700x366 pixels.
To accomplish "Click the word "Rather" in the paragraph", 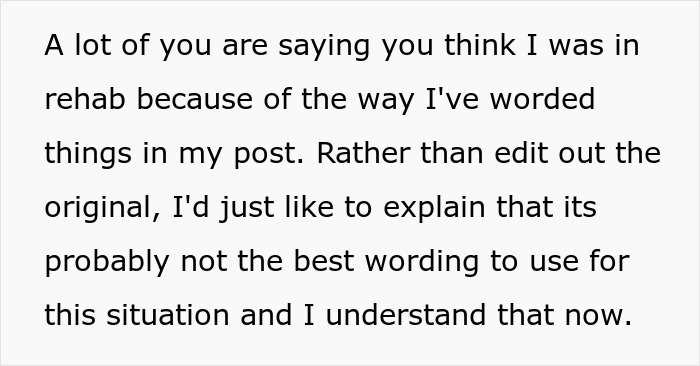I will (x=363, y=153).
